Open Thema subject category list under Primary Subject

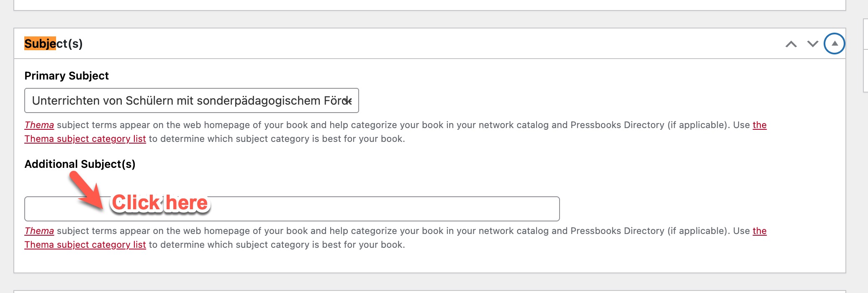(x=85, y=139)
